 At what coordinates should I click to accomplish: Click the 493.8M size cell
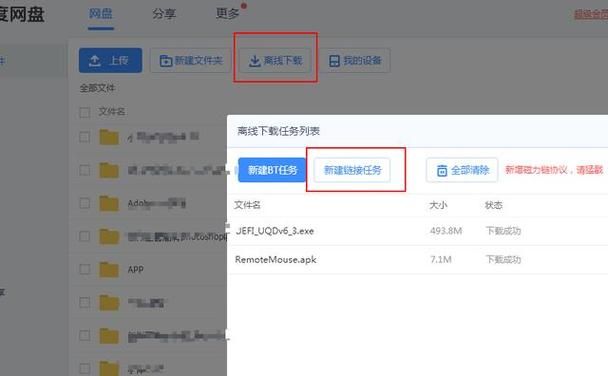pyautogui.click(x=446, y=231)
